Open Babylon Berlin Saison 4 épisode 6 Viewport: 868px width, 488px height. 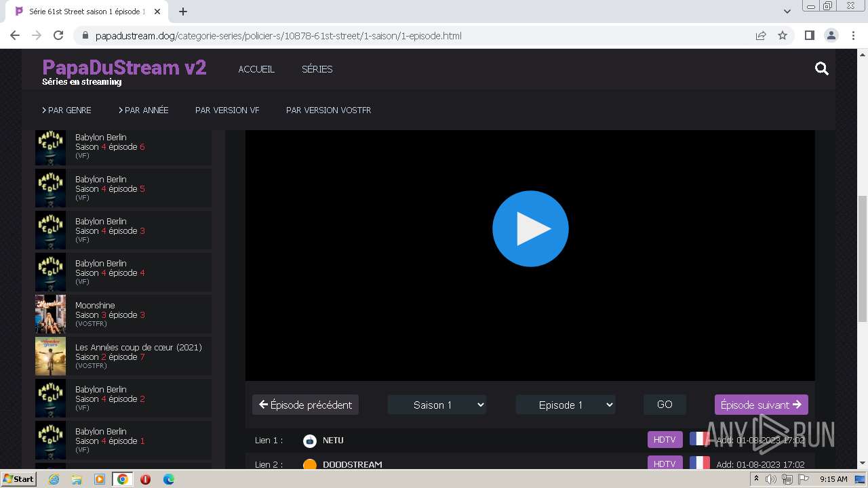click(x=123, y=146)
